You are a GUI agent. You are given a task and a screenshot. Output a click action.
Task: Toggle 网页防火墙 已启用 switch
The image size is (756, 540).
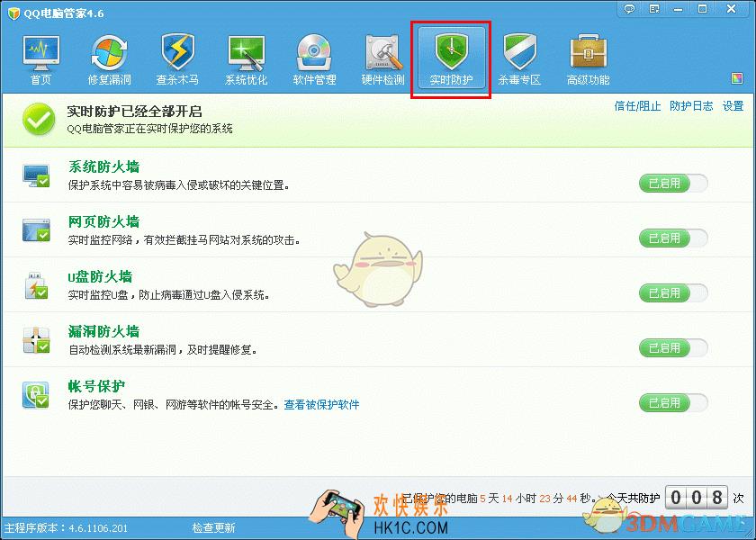pos(673,238)
